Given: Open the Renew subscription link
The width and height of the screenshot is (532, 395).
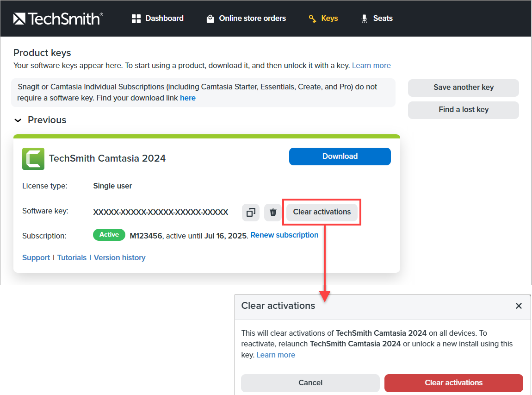Looking at the screenshot, I should tap(285, 235).
